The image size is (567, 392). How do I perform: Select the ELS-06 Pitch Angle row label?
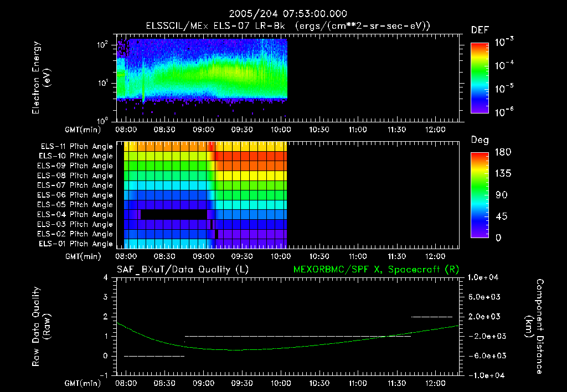(75, 195)
